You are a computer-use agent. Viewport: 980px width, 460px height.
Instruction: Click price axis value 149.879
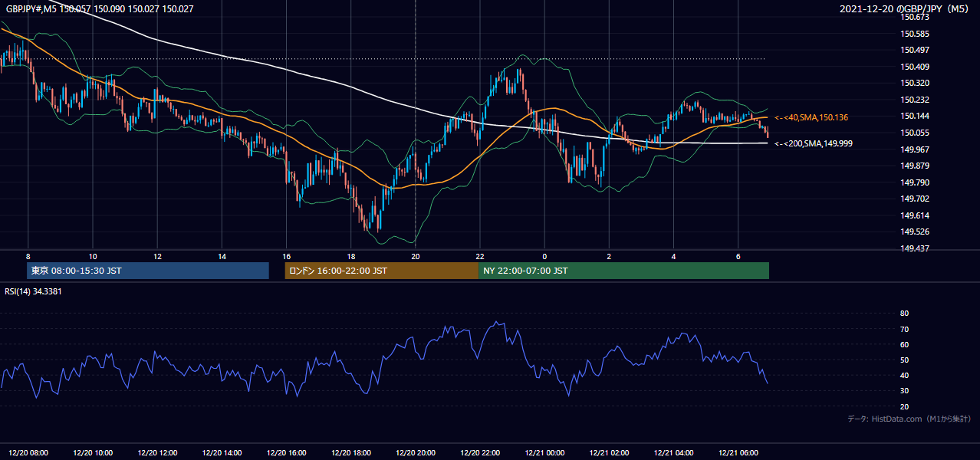(916, 166)
